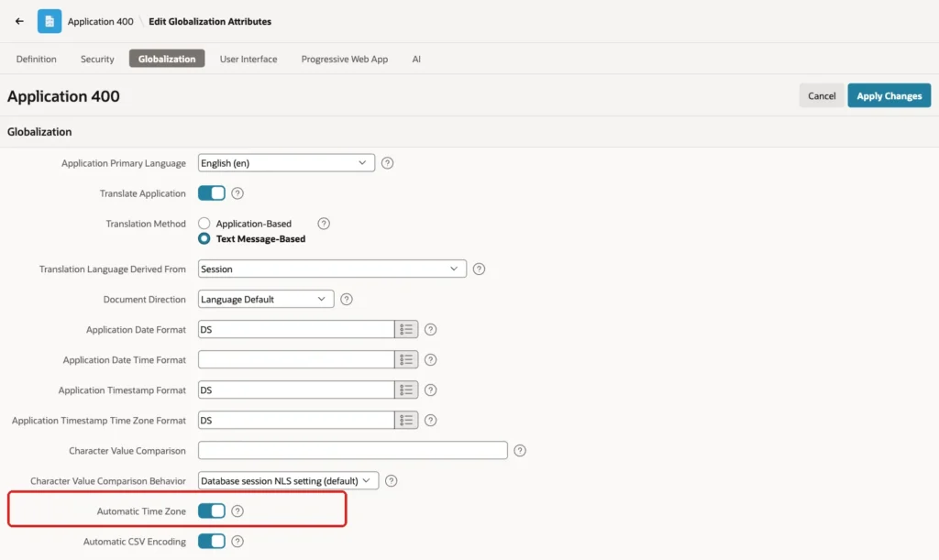This screenshot has height=560, width=939.
Task: Expand Character Value Comparison Behavior dropdown
Action: pyautogui.click(x=288, y=480)
